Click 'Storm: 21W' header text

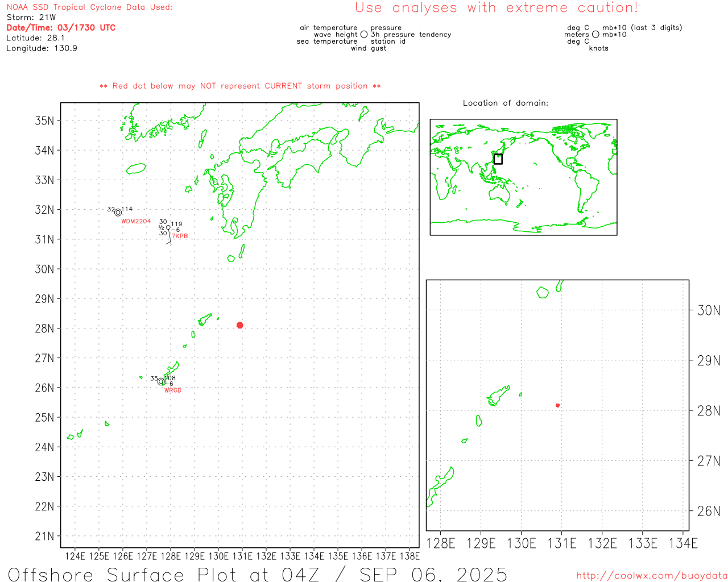pos(31,18)
